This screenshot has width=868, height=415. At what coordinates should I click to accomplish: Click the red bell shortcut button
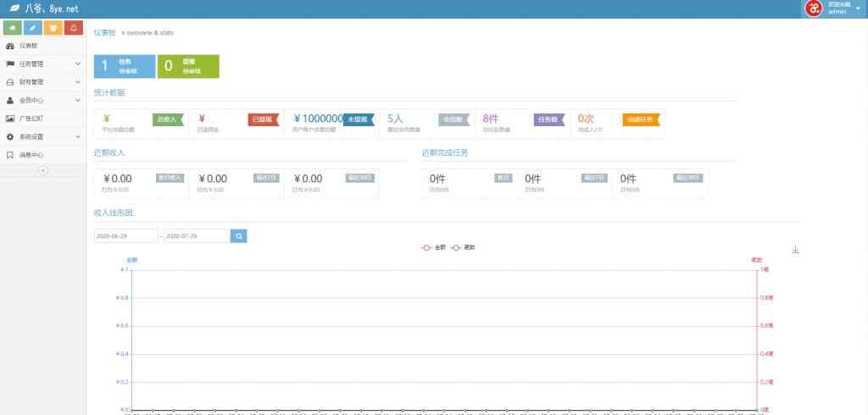pyautogui.click(x=74, y=28)
